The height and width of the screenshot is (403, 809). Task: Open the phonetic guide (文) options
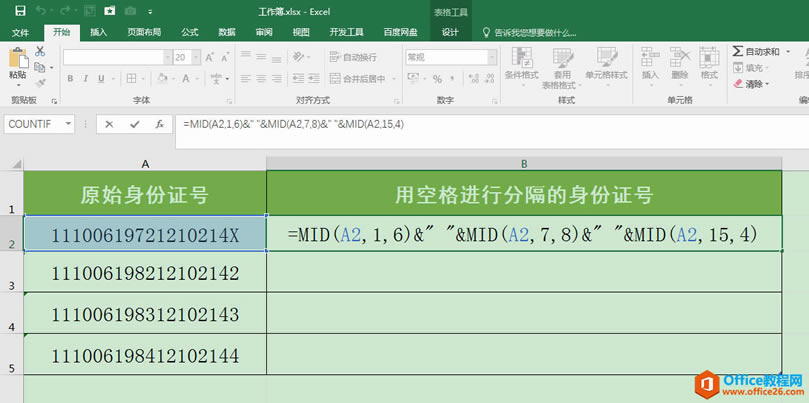click(216, 79)
